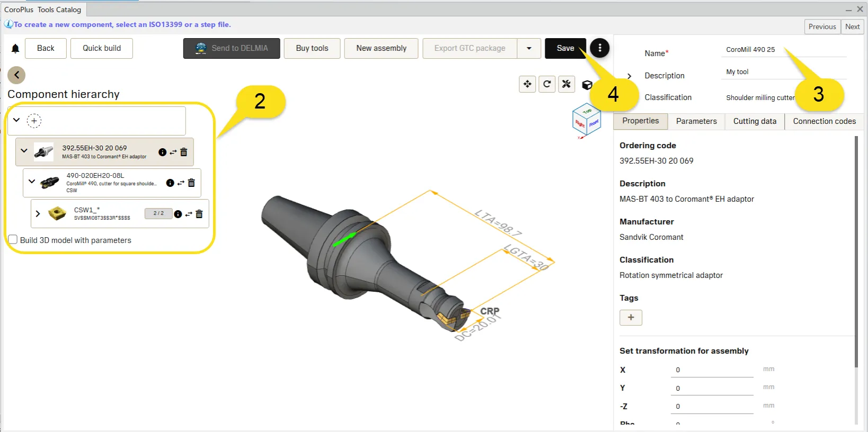This screenshot has height=432, width=868.
Task: Click the round back arrow above Component hierarchy
Action: pyautogui.click(x=16, y=75)
